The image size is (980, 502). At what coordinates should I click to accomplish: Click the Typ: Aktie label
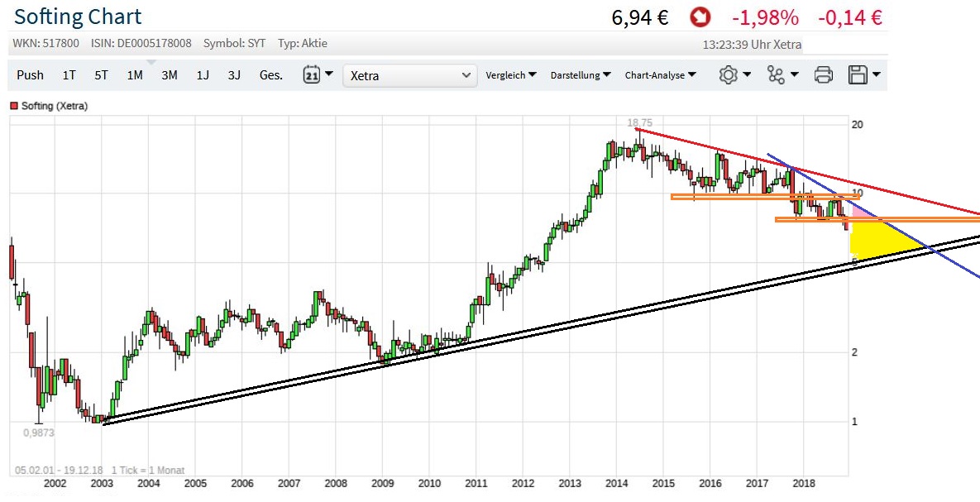click(303, 43)
